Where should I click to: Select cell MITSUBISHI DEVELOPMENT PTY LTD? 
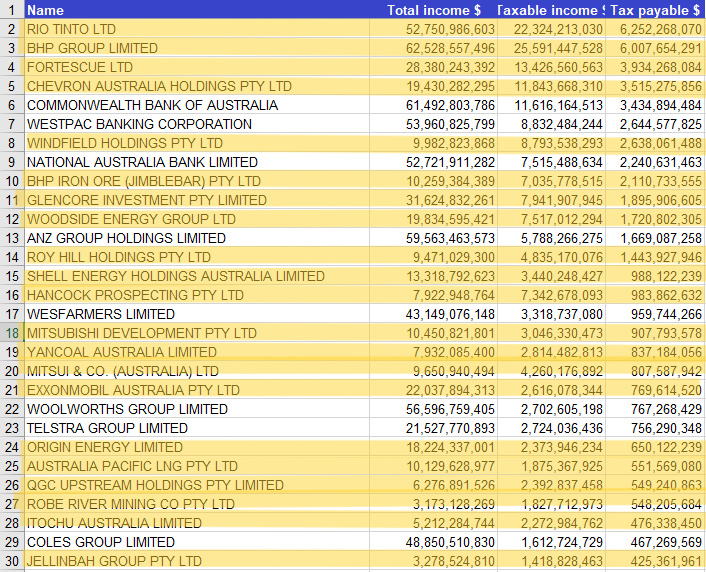pyautogui.click(x=197, y=333)
